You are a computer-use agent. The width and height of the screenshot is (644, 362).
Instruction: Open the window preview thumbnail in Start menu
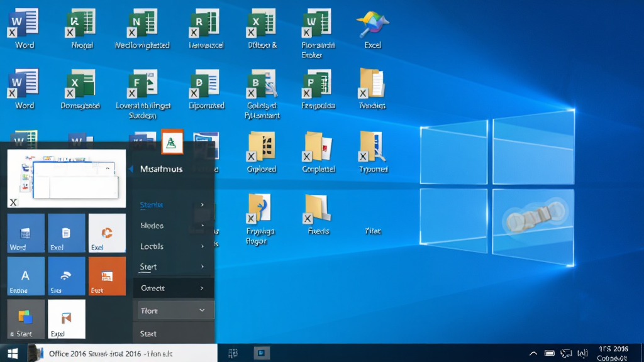point(67,178)
